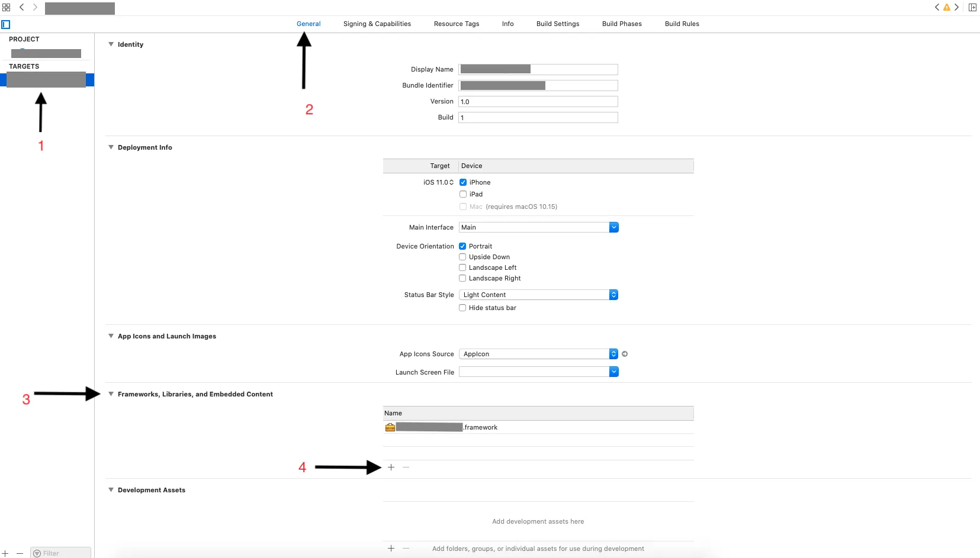This screenshot has height=558, width=980.
Task: Check the Hide status bar option
Action: click(462, 308)
